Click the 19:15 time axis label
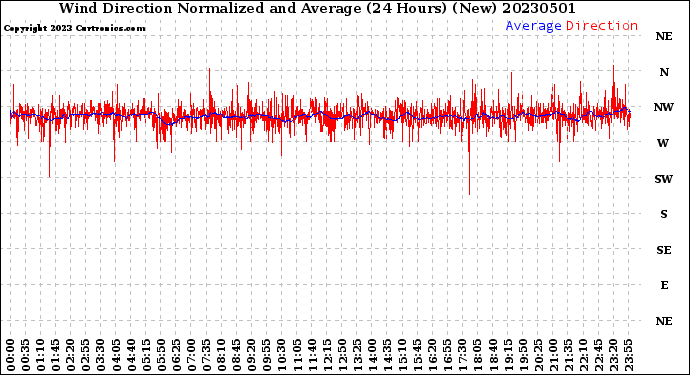The width and height of the screenshot is (690, 375). click(508, 355)
